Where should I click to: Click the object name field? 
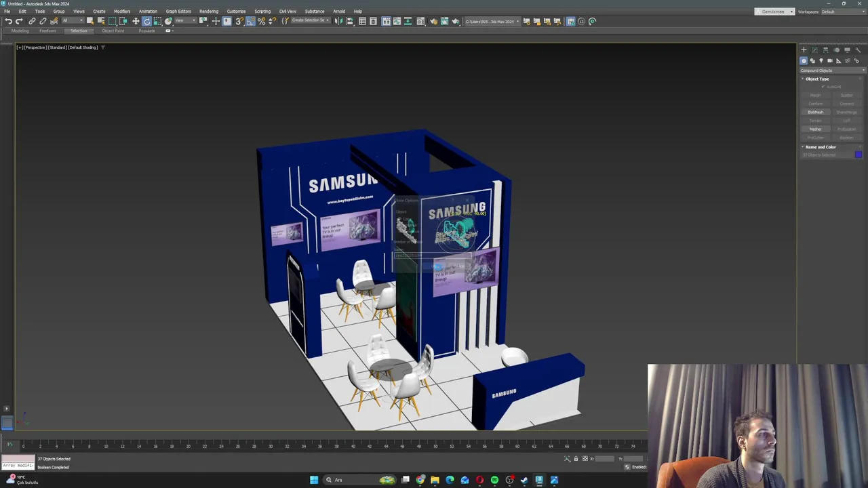(827, 155)
